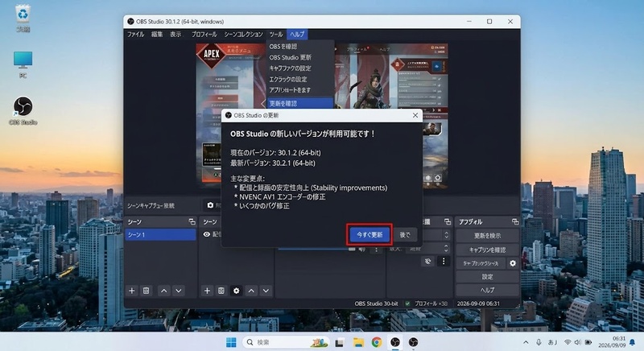Viewport: 644px width, 351px height.
Task: Toggle visibility eye of the source row
Action: pyautogui.click(x=207, y=234)
